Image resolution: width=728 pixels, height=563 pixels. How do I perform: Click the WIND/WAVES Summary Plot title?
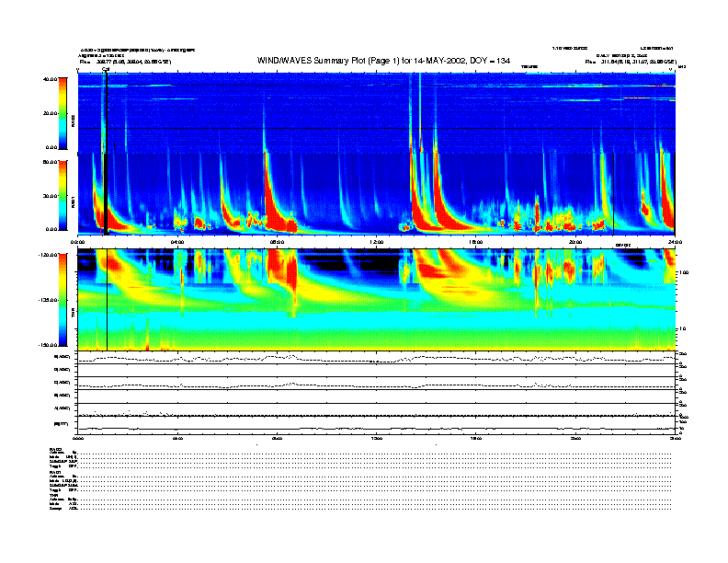[x=383, y=61]
